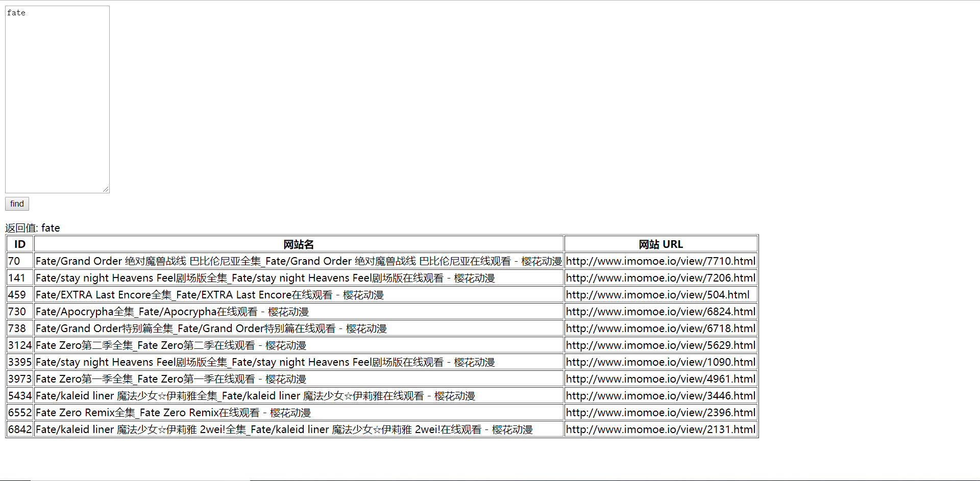Select ID cell 6842
The image size is (980, 481).
(20, 429)
